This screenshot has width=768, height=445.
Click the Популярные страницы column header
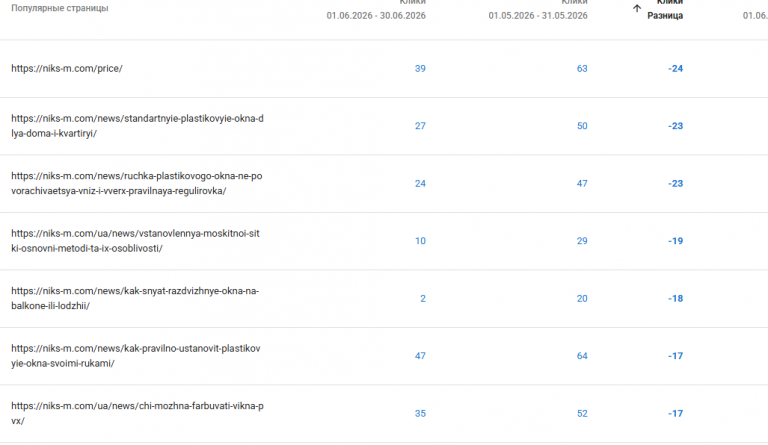pyautogui.click(x=60, y=8)
